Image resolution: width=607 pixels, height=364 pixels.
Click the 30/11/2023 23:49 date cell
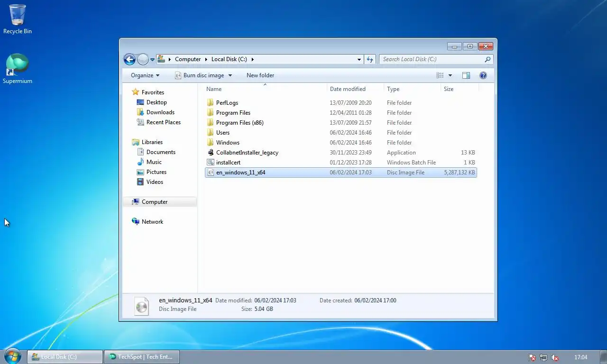(x=350, y=153)
